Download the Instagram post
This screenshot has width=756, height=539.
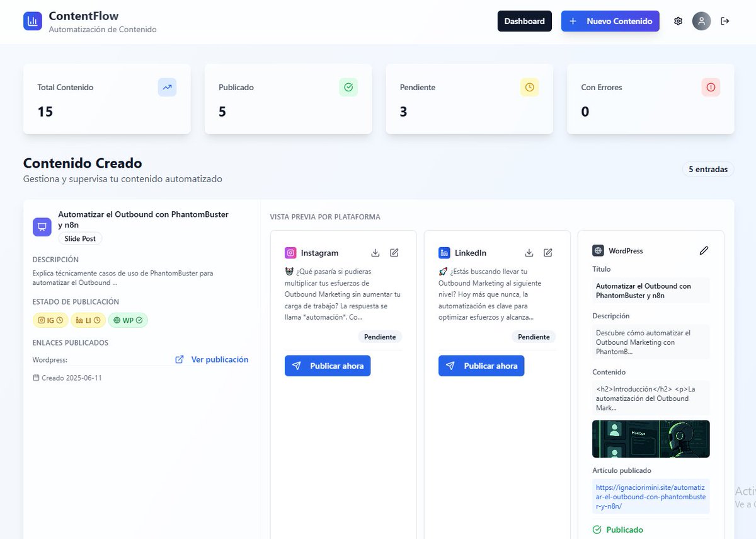375,253
